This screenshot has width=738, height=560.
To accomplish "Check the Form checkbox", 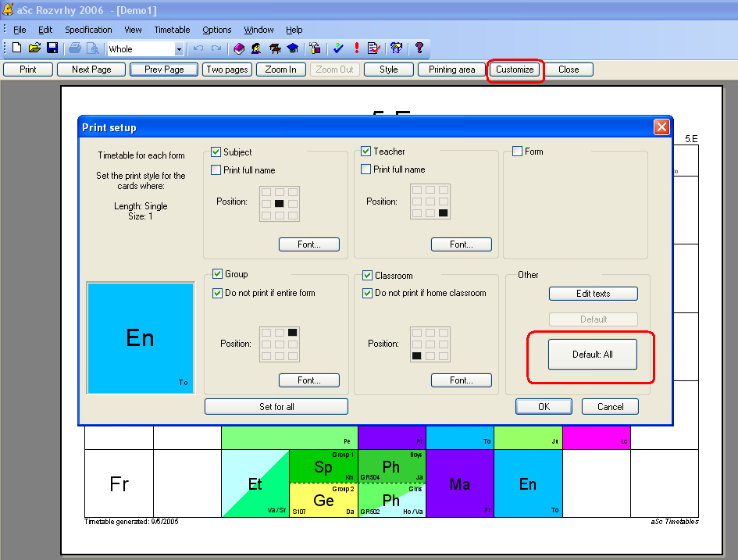I will click(x=517, y=152).
